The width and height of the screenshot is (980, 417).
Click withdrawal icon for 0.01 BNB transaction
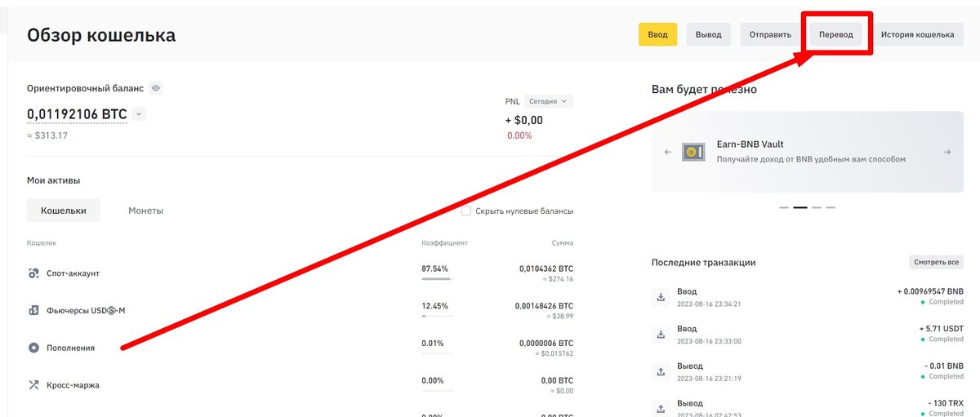click(661, 371)
